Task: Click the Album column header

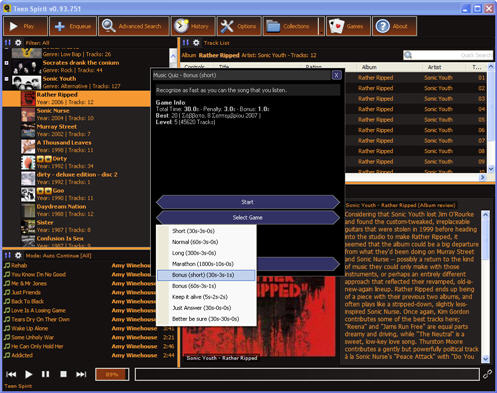Action: tap(369, 67)
